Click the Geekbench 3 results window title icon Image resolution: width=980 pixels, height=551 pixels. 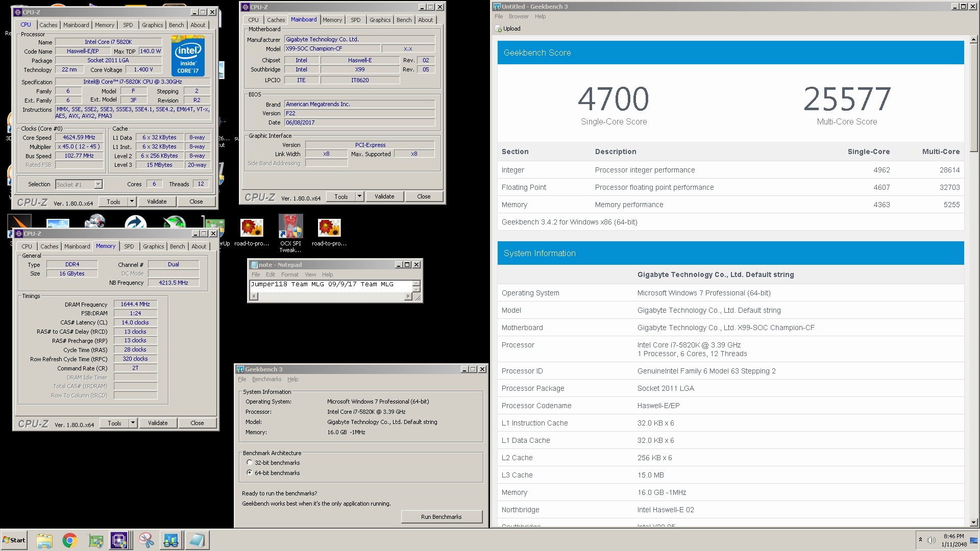tap(497, 7)
